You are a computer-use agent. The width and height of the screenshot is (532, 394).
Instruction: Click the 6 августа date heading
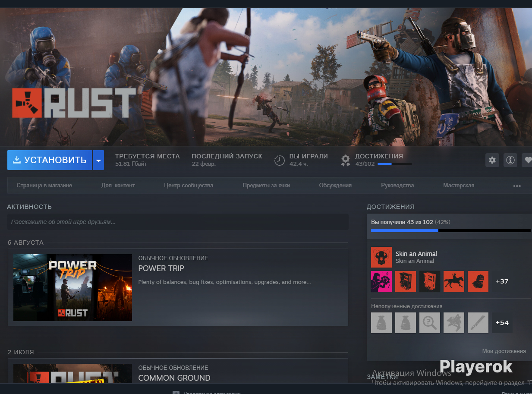(x=25, y=243)
